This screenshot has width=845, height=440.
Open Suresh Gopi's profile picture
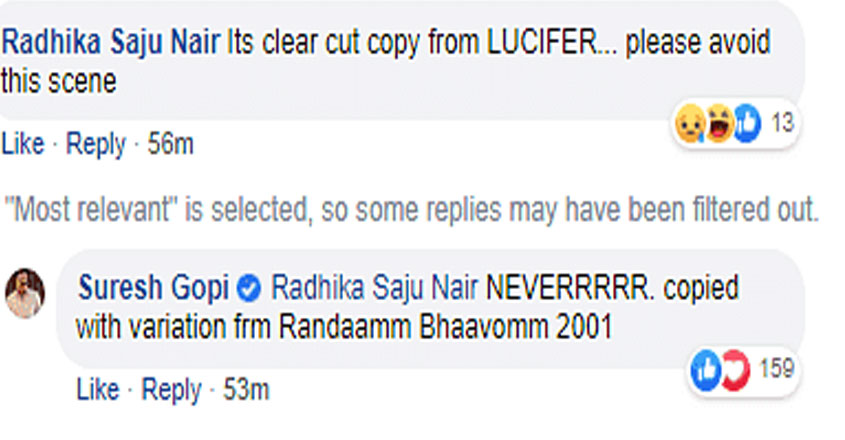pyautogui.click(x=25, y=293)
